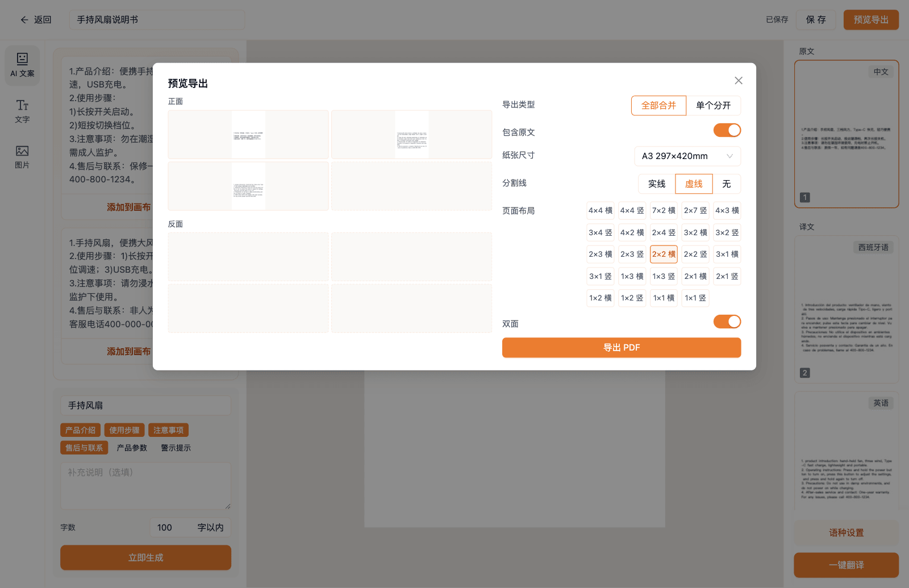This screenshot has height=588, width=909.
Task: Click the 导出 PDF button
Action: click(622, 348)
